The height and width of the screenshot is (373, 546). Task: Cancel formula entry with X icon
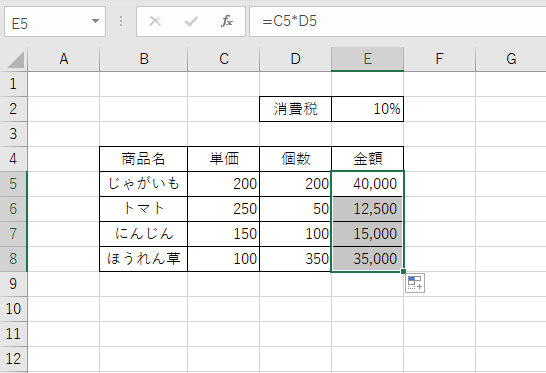click(155, 22)
